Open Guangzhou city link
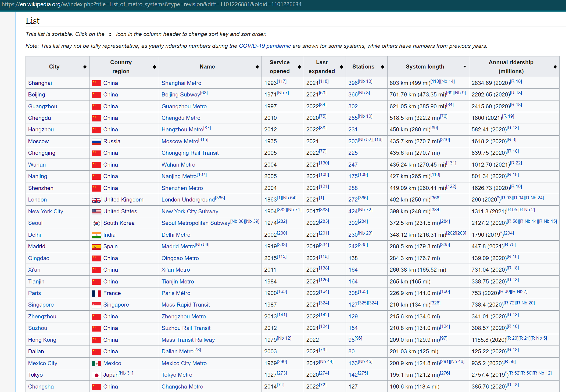Image resolution: width=566 pixels, height=392 pixels. point(43,106)
